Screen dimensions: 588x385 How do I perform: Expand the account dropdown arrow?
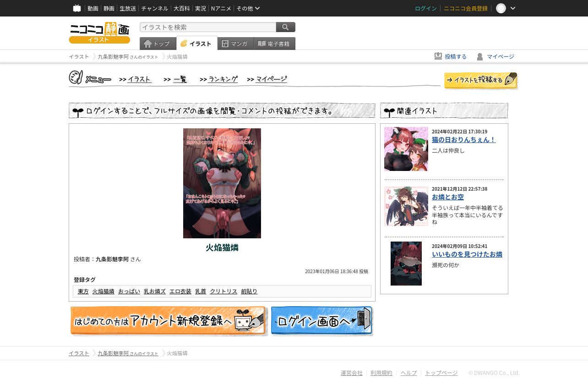[513, 8]
